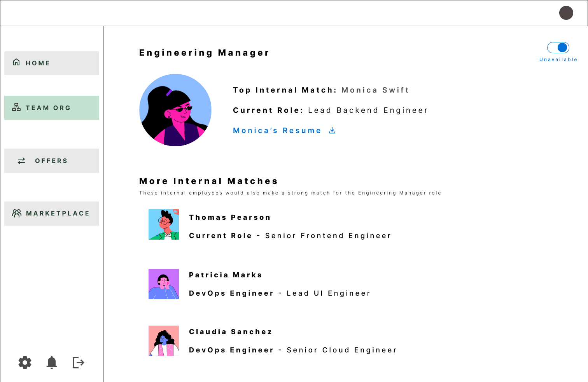Click the Offers swap-arrows icon
This screenshot has width=588, height=382.
[x=21, y=161]
